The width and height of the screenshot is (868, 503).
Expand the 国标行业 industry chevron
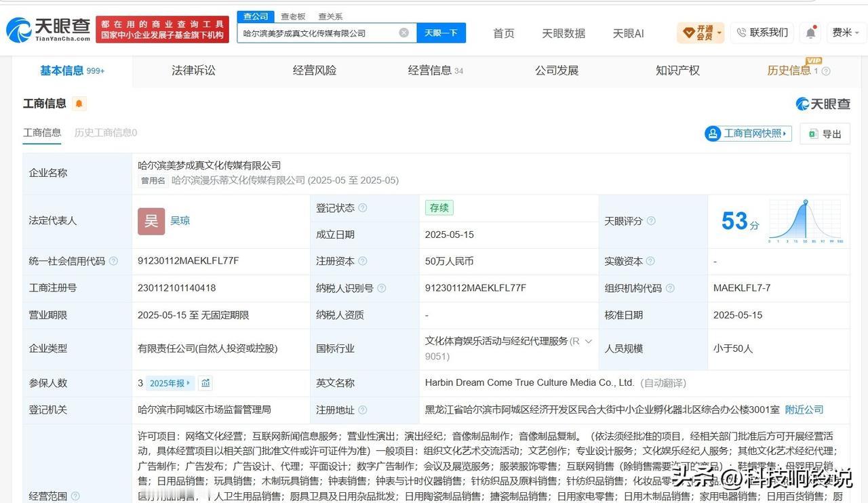click(x=588, y=342)
